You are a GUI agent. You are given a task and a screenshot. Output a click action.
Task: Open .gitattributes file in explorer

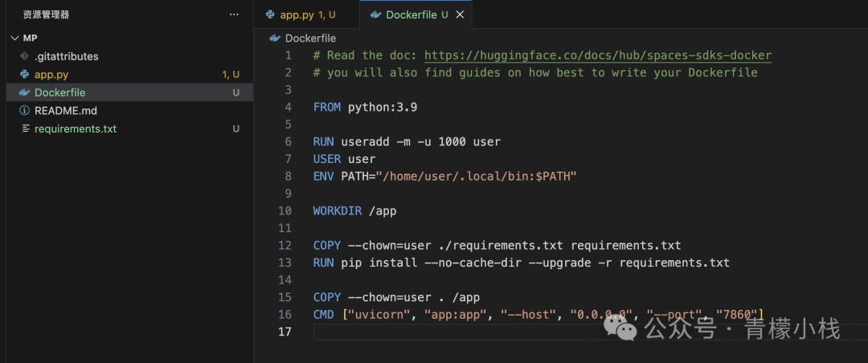click(67, 56)
